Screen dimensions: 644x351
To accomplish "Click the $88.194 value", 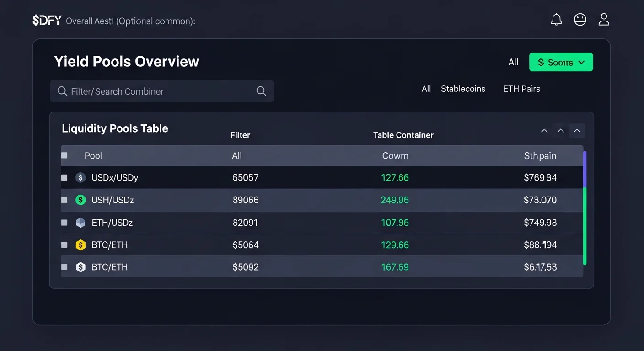I will coord(540,245).
